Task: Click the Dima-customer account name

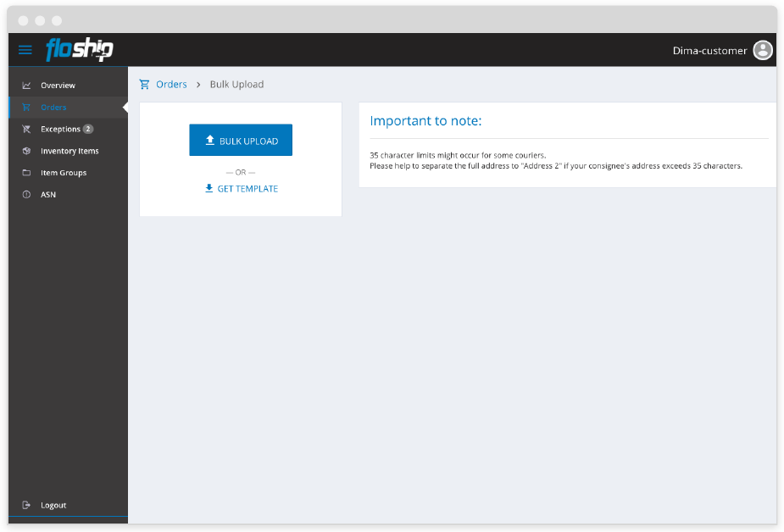Action: [x=709, y=51]
